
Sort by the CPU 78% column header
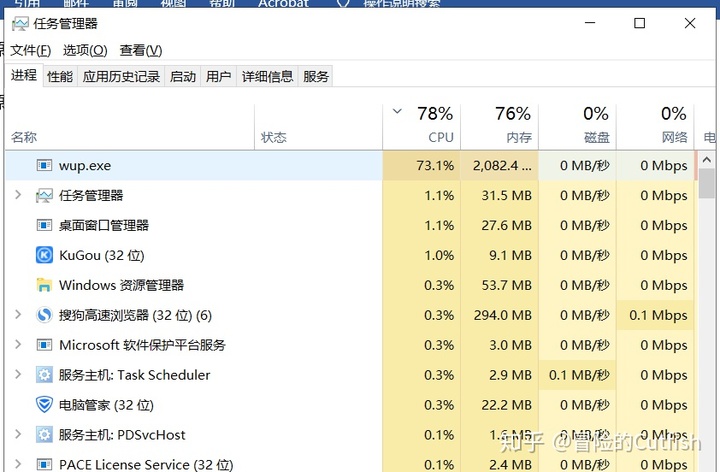coord(422,127)
